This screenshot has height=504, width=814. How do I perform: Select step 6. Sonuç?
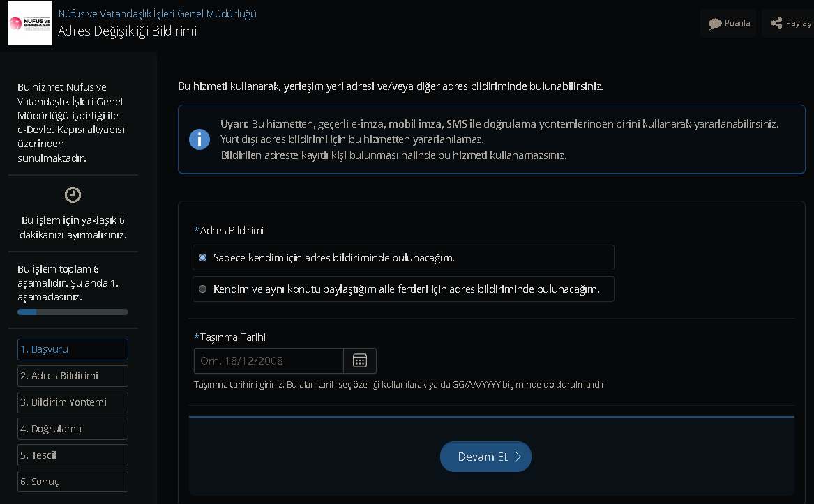73,482
